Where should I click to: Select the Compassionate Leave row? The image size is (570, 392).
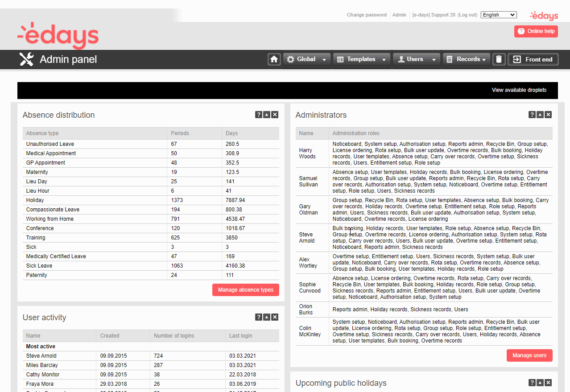[x=151, y=210]
